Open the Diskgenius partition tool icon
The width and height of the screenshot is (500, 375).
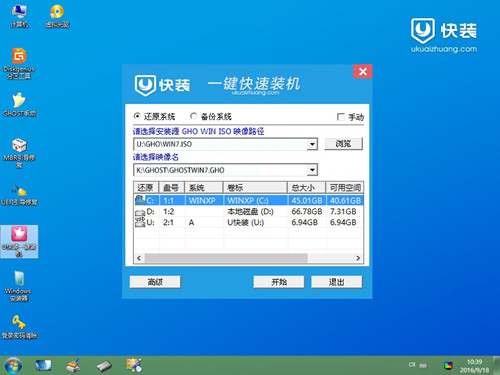pyautogui.click(x=19, y=63)
